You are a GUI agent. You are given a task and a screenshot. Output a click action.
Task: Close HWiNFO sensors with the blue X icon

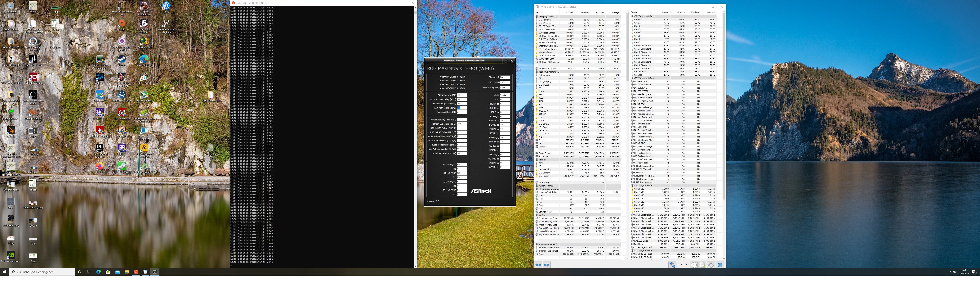pos(720,265)
